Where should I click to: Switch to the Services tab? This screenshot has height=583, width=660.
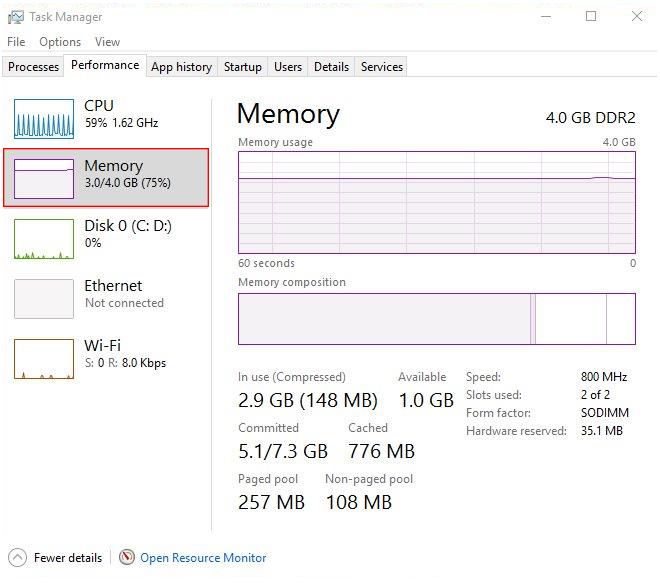pyautogui.click(x=381, y=67)
